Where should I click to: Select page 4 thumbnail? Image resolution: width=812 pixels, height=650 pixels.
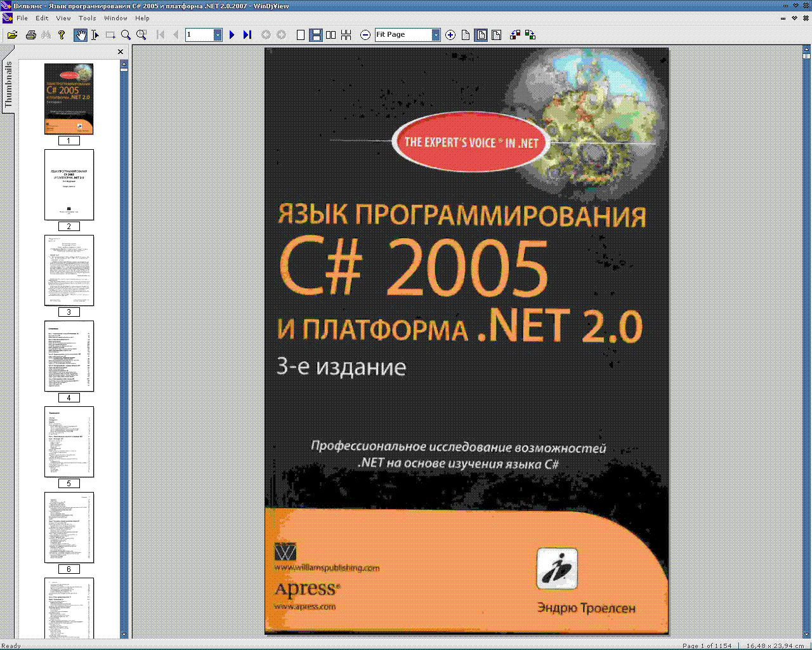tap(69, 356)
